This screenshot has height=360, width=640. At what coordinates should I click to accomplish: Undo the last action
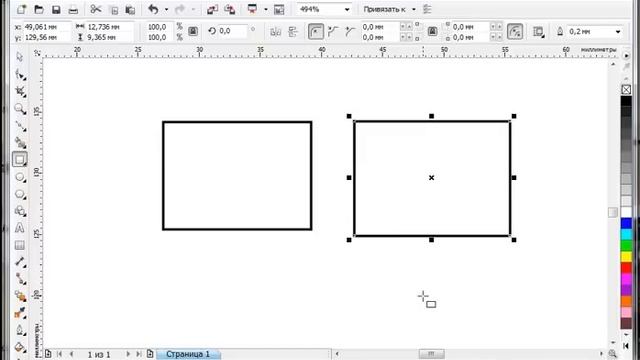[x=153, y=9]
